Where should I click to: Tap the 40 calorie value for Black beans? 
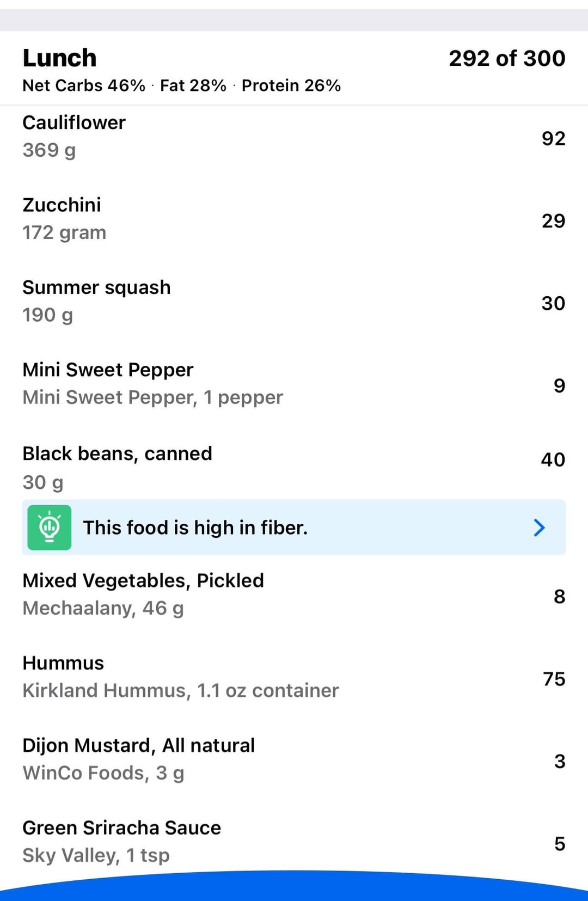[553, 459]
